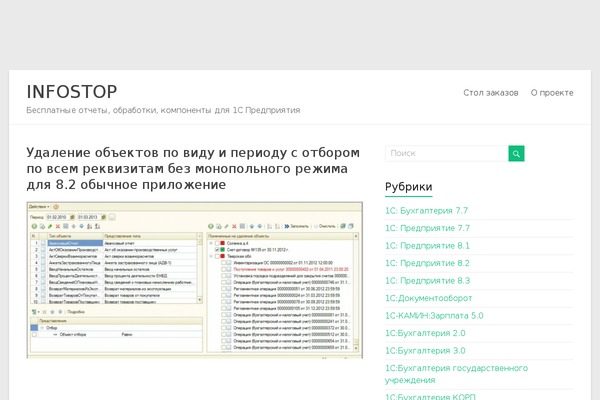Open rubric 1С: Бухгалтерия 7.7

click(426, 211)
